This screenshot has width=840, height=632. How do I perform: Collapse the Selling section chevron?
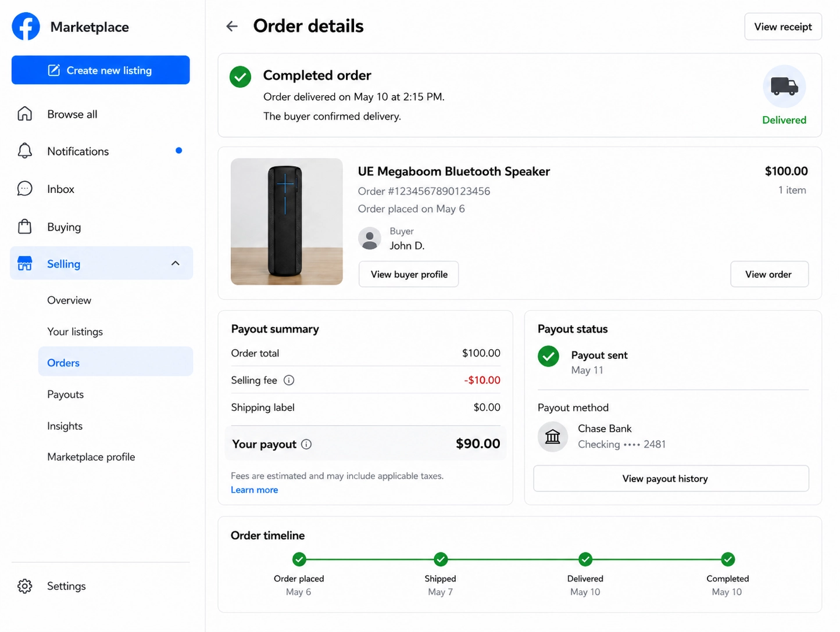click(x=176, y=264)
